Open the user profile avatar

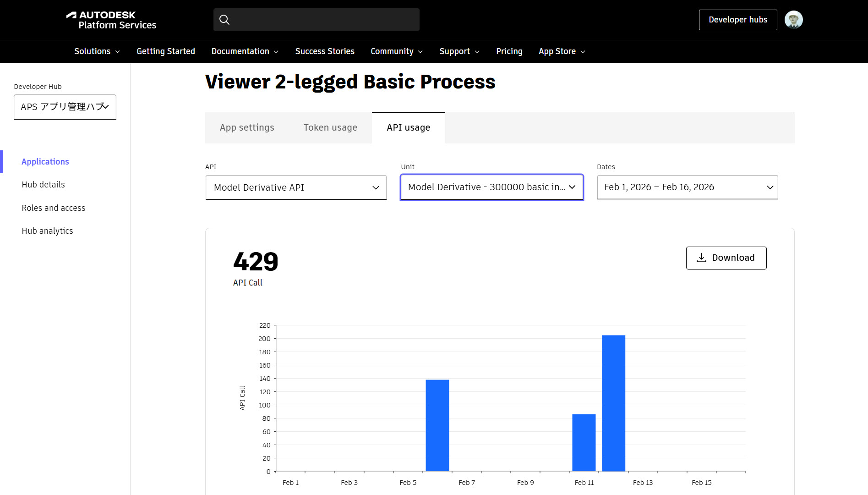coord(793,20)
